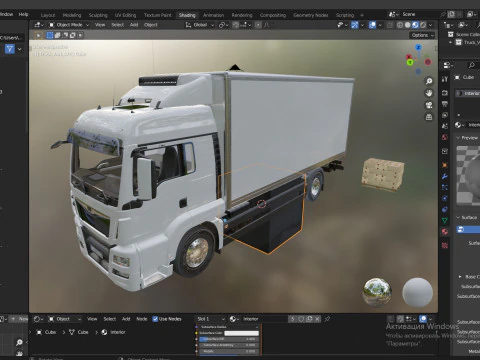
Task: Toggle snapping magnet in viewport header
Action: tap(236, 25)
